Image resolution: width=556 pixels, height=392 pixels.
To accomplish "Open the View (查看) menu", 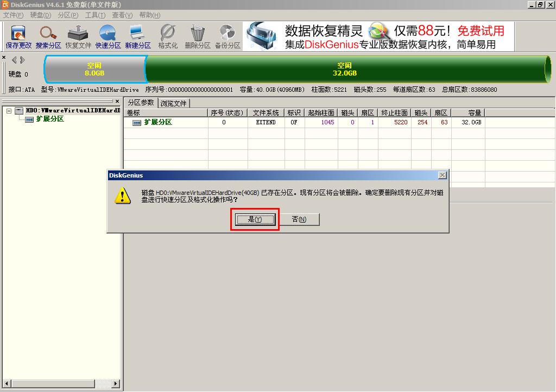I will pyautogui.click(x=122, y=15).
